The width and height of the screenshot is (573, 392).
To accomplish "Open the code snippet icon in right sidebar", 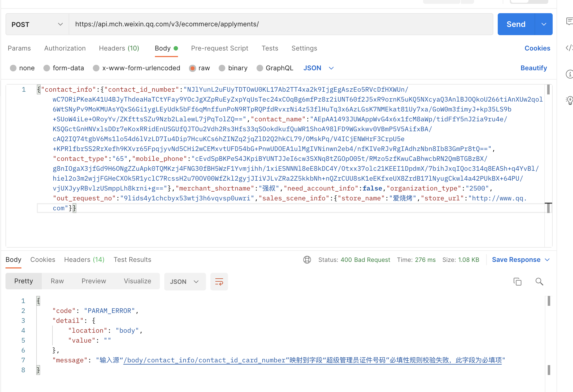I will tap(569, 48).
